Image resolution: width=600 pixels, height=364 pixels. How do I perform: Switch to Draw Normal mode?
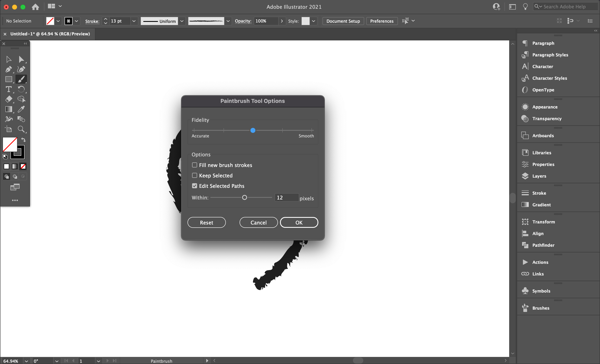coord(7,176)
